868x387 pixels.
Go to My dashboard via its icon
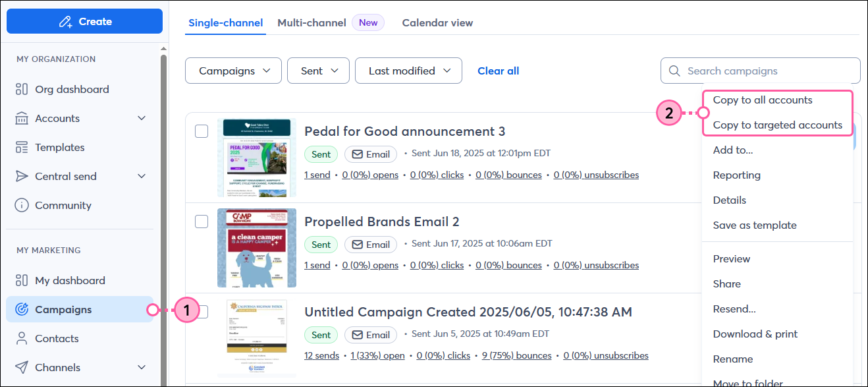click(x=21, y=280)
